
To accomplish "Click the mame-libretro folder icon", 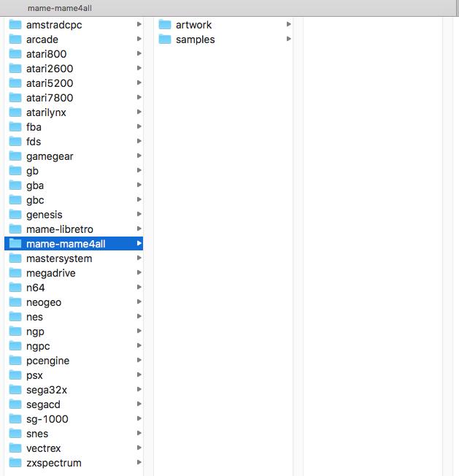I will [x=15, y=229].
